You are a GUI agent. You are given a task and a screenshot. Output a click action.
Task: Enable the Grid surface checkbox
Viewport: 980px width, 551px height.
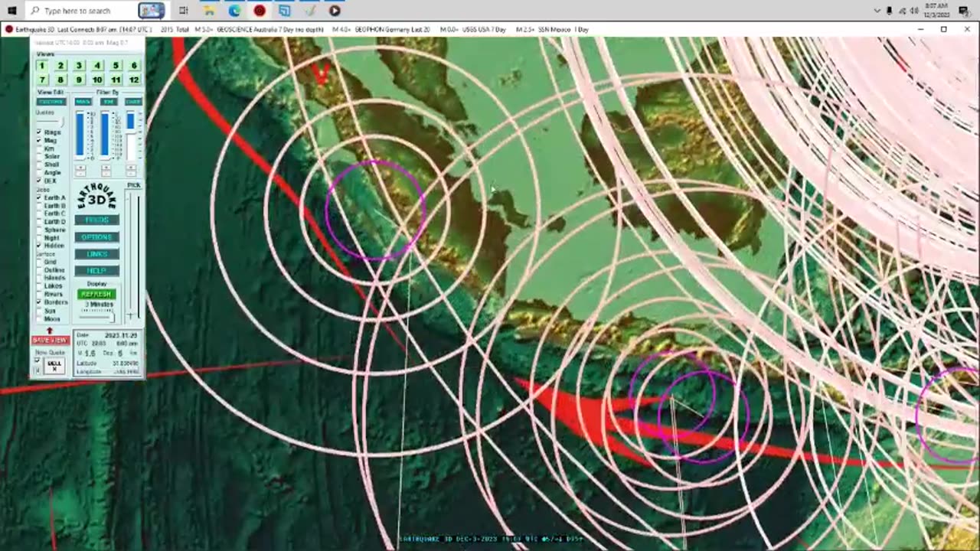(39, 262)
